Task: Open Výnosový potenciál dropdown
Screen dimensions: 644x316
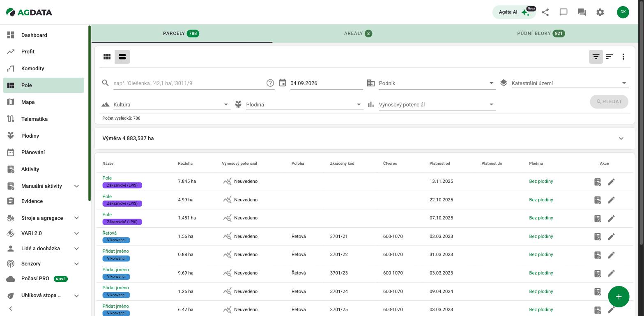Action: coord(437,104)
